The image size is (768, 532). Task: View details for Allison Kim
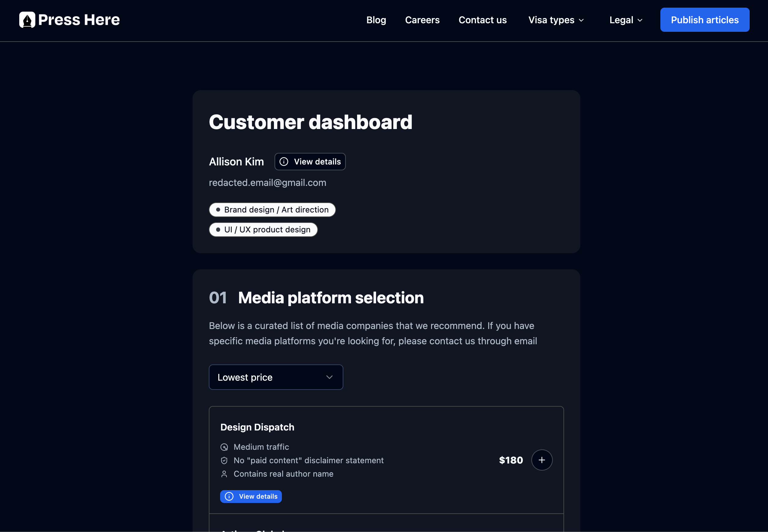[x=310, y=162]
